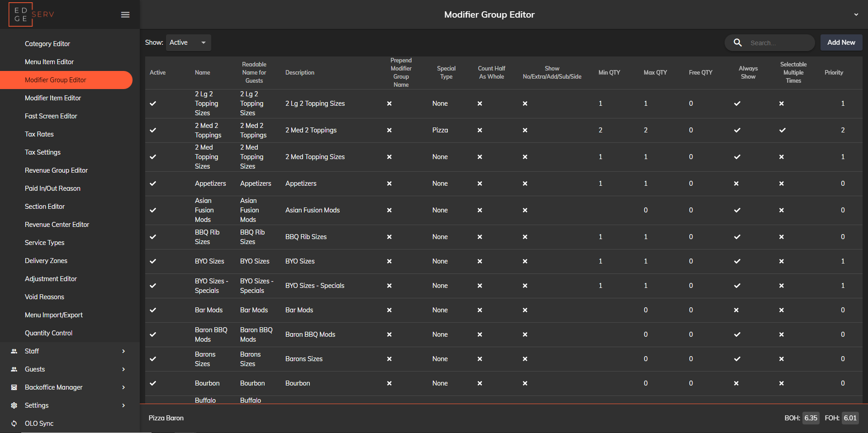The width and height of the screenshot is (868, 433).
Task: Toggle Active checkmark for Appetizers row
Action: tap(153, 184)
